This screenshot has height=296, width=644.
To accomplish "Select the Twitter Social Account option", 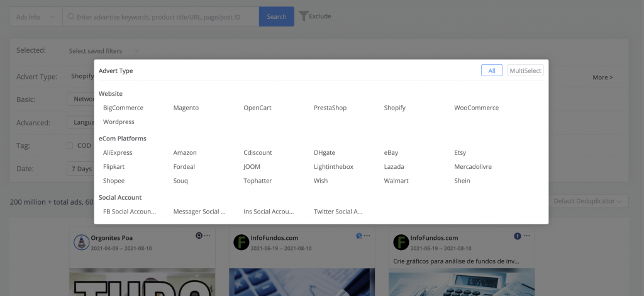I will click(338, 212).
